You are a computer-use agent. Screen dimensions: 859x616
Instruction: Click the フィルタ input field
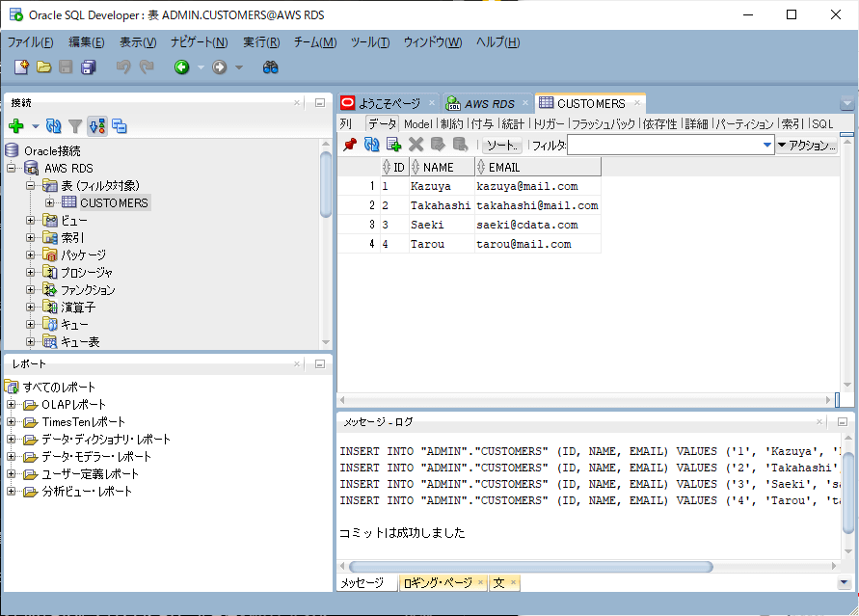[663, 146]
